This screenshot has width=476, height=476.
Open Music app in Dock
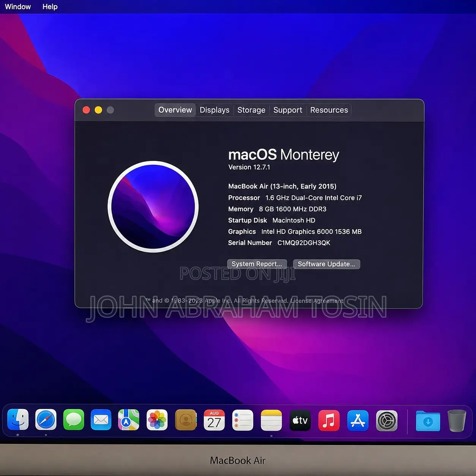pos(329,420)
